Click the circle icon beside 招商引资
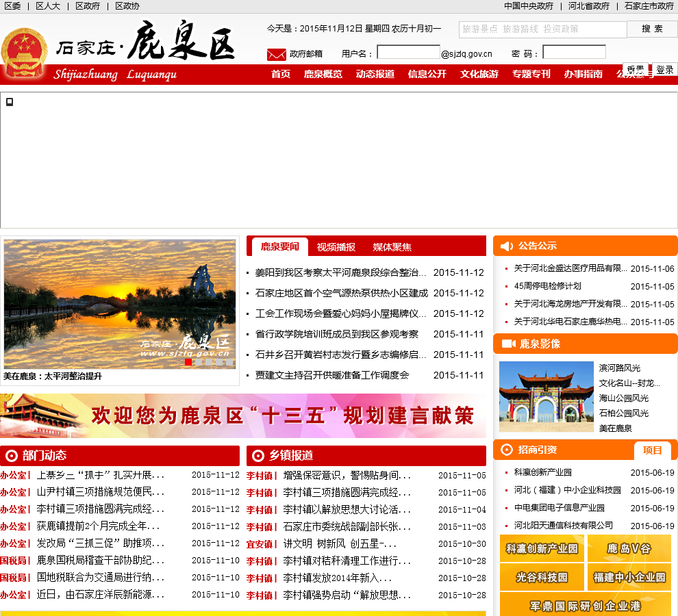Image resolution: width=678 pixels, height=616 pixels. 506,450
